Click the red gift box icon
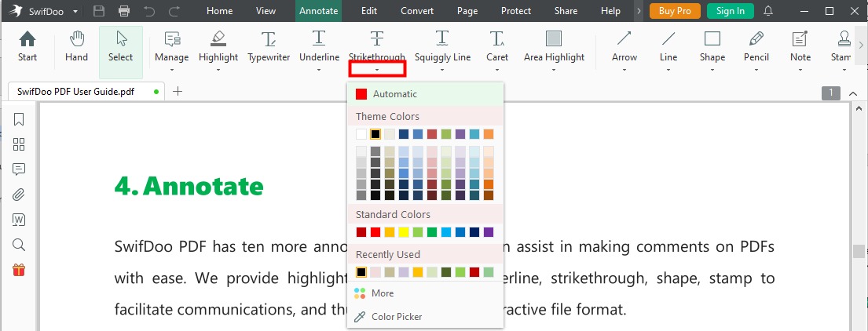 click(x=19, y=271)
